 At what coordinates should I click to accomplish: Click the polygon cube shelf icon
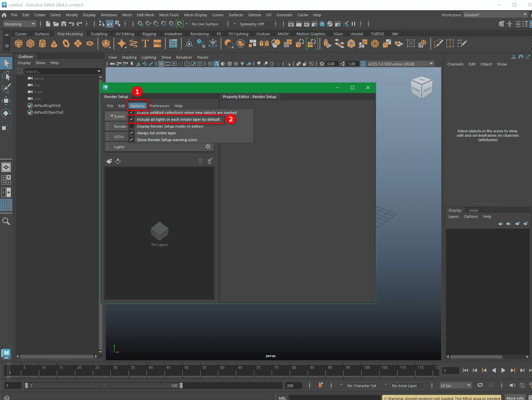click(x=30, y=43)
